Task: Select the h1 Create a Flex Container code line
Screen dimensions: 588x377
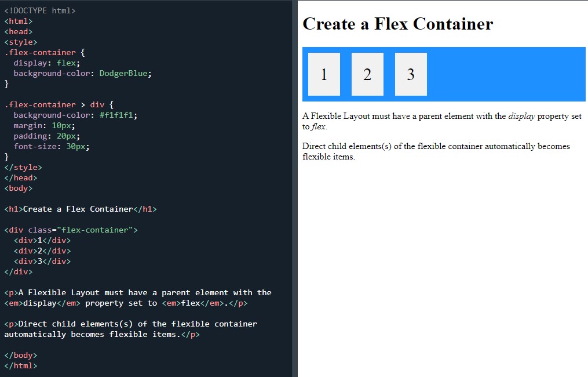Action: tap(81, 209)
